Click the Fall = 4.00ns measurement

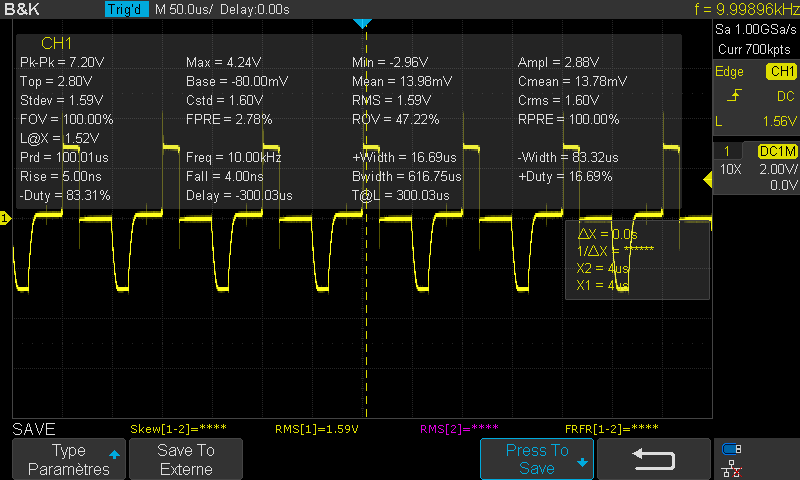224,176
